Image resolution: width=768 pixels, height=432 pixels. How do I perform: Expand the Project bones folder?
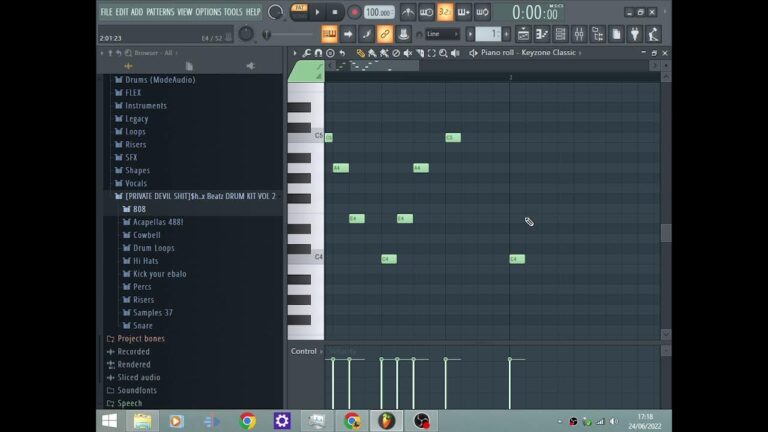tap(140, 339)
